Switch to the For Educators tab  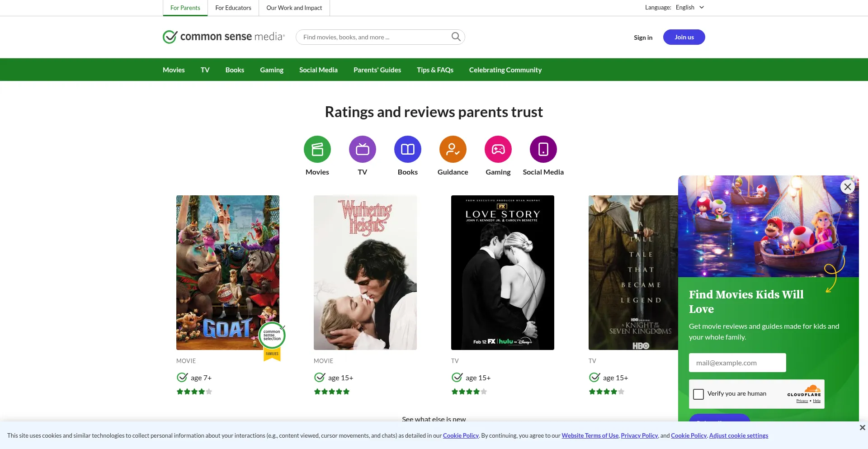(x=233, y=8)
